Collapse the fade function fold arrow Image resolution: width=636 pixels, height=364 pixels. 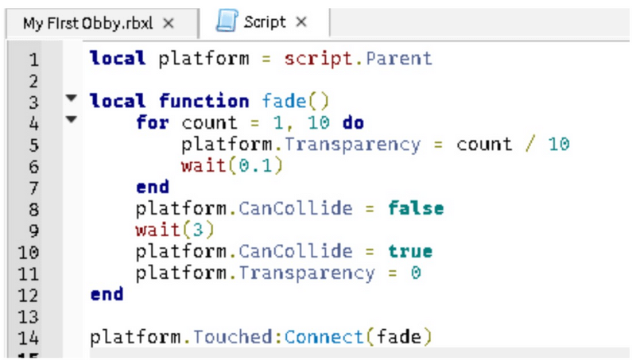[72, 98]
